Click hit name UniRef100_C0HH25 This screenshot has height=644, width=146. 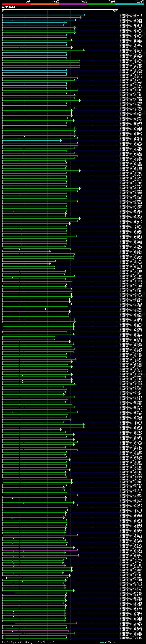click(131, 349)
